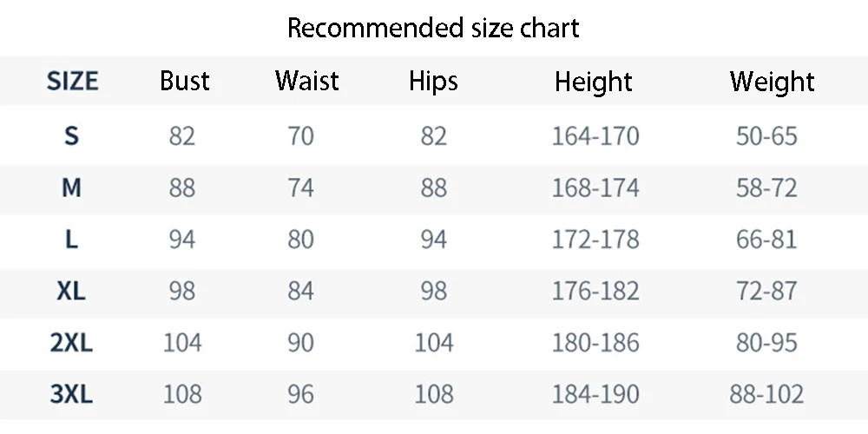
Task: Click the SIZE column header
Action: coord(72,82)
